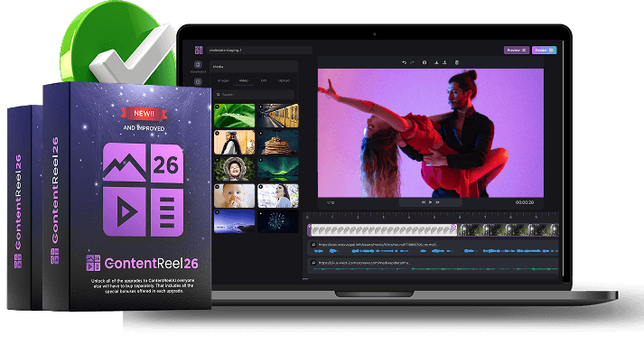Image resolution: width=644 pixels, height=345 pixels.
Task: Click the magnifier icon in media search
Action: [218, 95]
